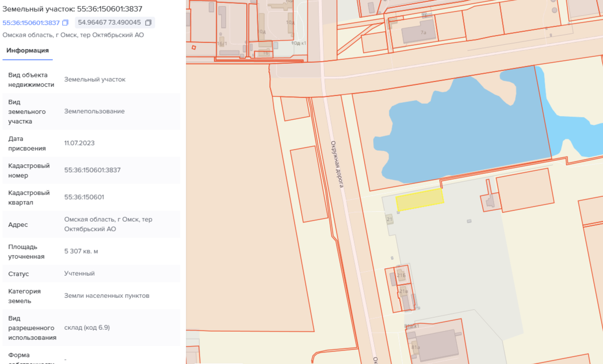Click the permitted use склад (код 6.9)
The height and width of the screenshot is (364, 603).
pos(87,328)
